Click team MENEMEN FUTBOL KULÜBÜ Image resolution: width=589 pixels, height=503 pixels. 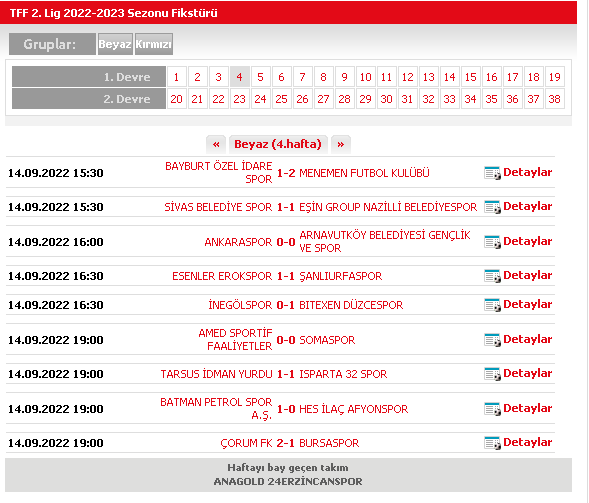364,173
